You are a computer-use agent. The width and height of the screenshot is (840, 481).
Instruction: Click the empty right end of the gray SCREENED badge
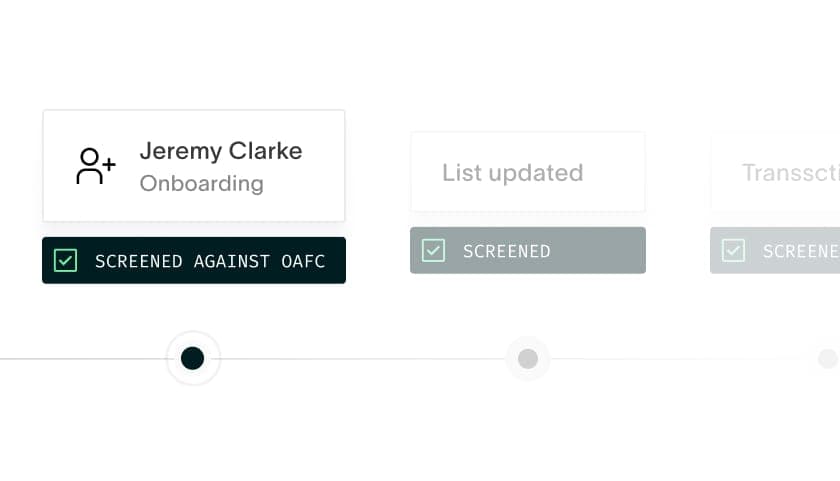[600, 250]
